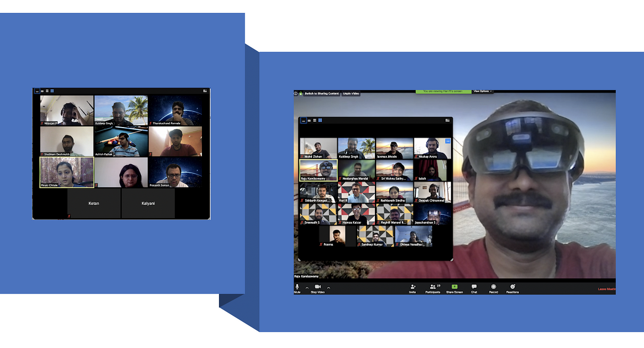Click the Rathlavath Sindhu name label
Image resolution: width=644 pixels, height=348 pixels.
pos(392,201)
